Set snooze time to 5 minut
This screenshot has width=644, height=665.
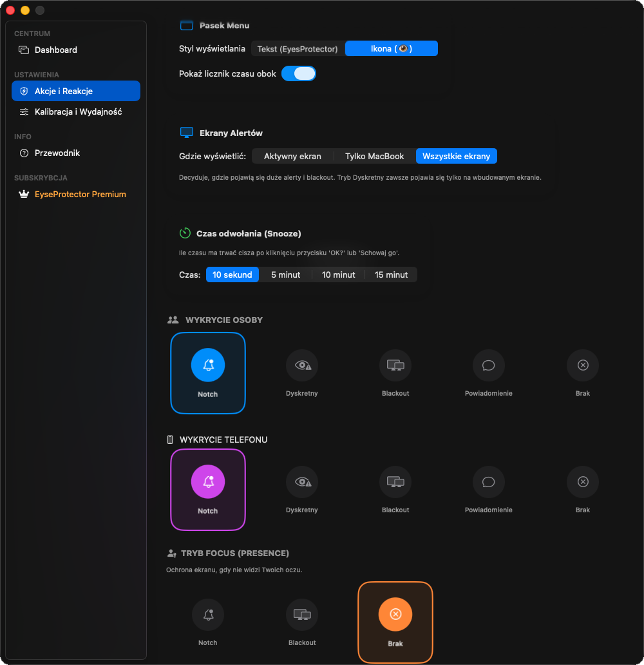285,275
